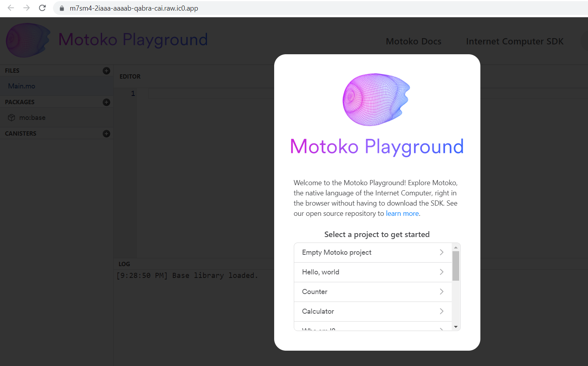
Task: Click the project list scrollbar thumb
Action: click(456, 266)
